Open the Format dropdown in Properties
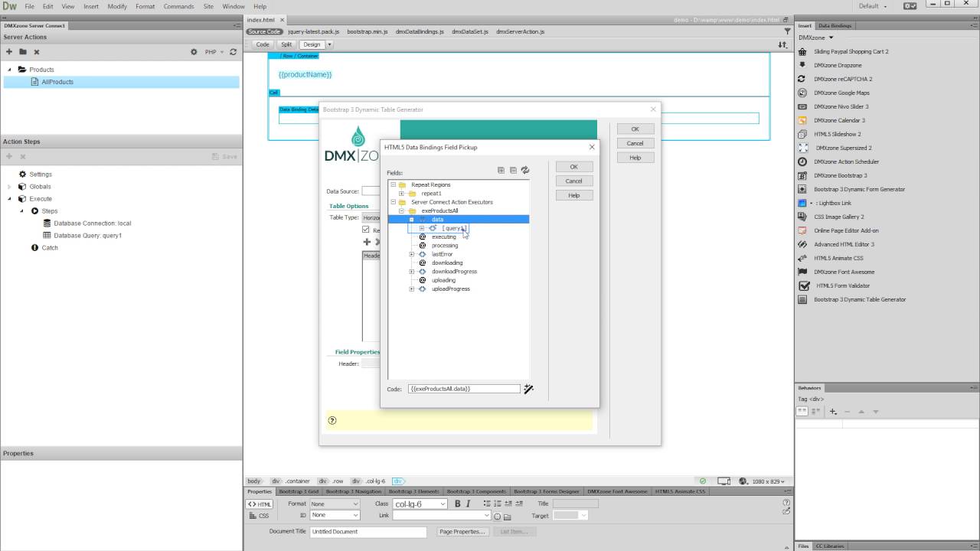The image size is (980, 551). 334,504
